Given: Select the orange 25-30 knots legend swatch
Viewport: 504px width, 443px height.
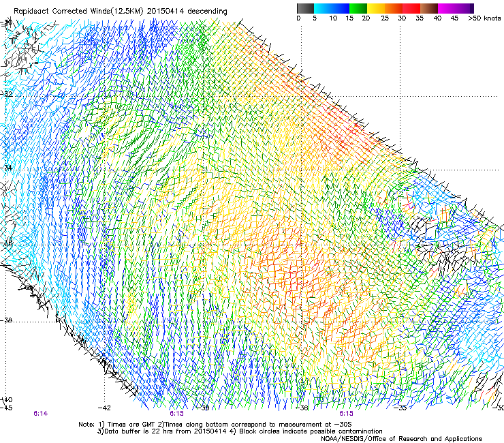Looking at the screenshot, I should pos(394,8).
